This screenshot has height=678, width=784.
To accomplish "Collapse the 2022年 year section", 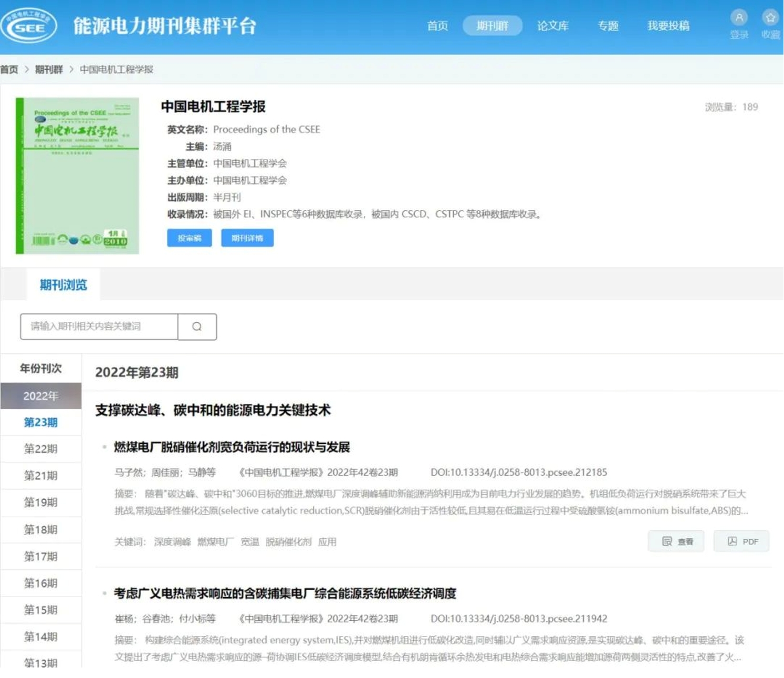I will click(x=41, y=396).
